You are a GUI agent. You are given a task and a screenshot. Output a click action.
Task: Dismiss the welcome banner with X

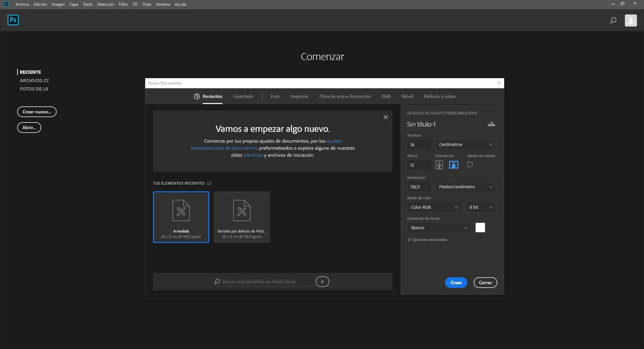tap(386, 117)
